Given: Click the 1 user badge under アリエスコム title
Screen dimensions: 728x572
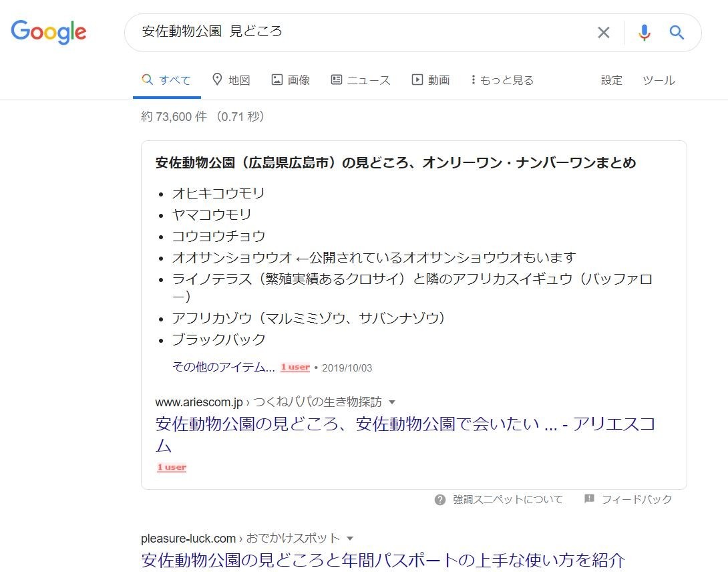Looking at the screenshot, I should pos(172,468).
